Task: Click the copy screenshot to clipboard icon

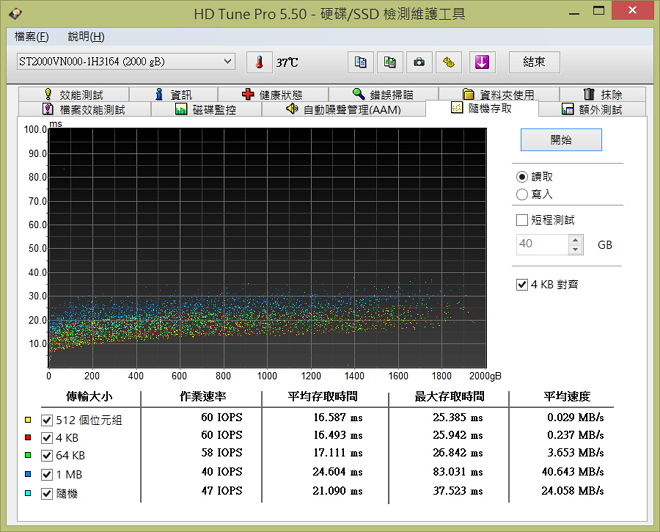Action: [x=390, y=62]
